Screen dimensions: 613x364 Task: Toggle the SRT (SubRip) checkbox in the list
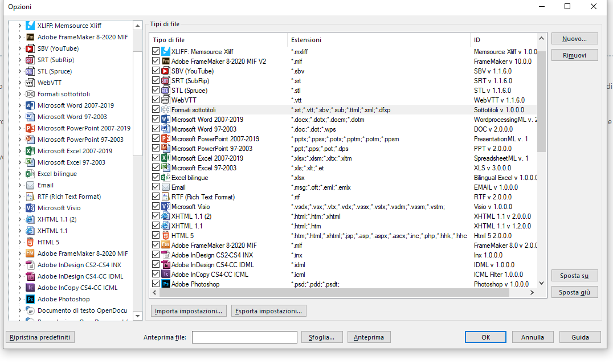click(156, 80)
